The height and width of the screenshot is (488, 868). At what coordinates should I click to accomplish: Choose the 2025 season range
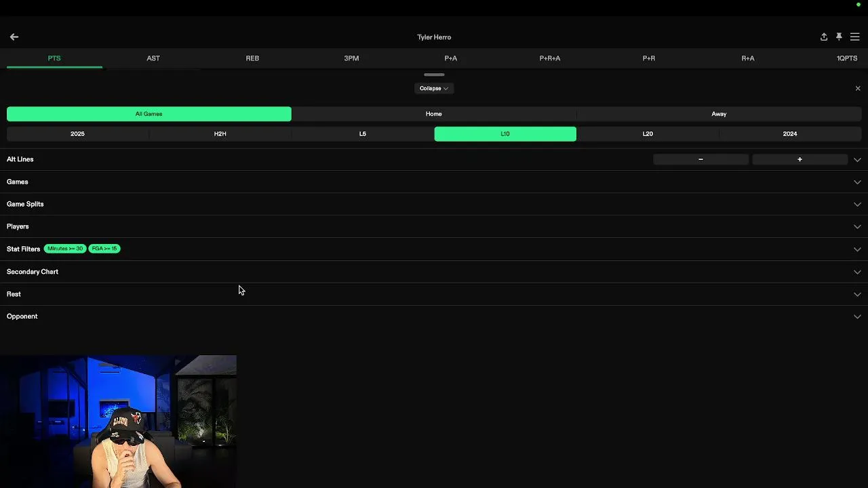coord(77,134)
